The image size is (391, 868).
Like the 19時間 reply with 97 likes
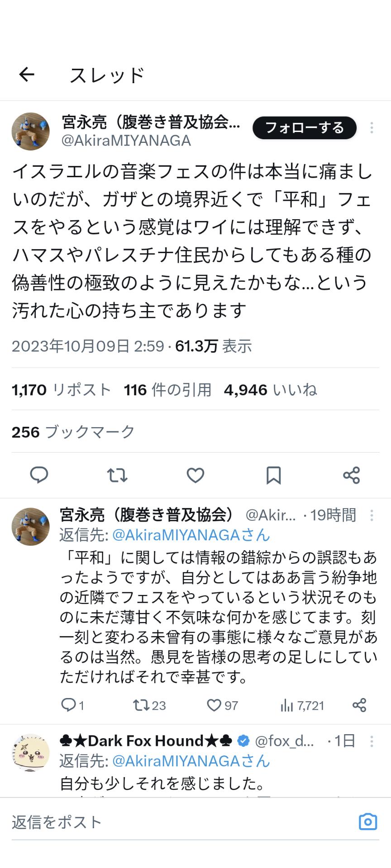coord(222,705)
